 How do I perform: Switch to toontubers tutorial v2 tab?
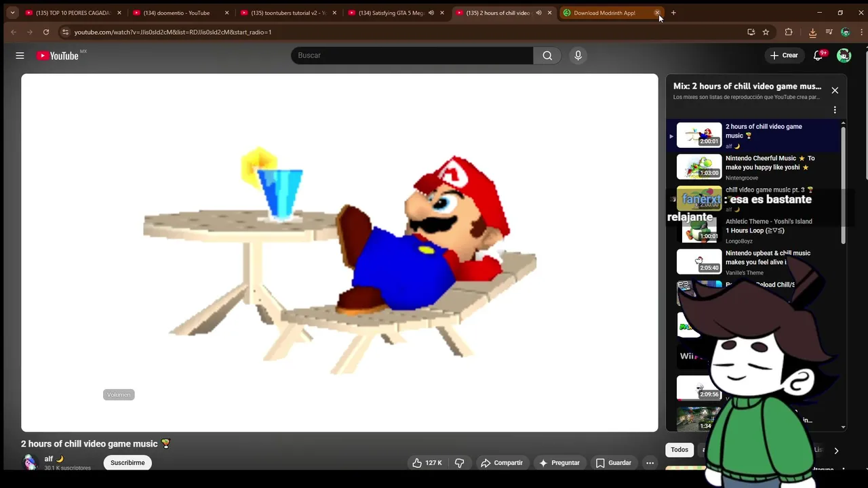pyautogui.click(x=288, y=13)
